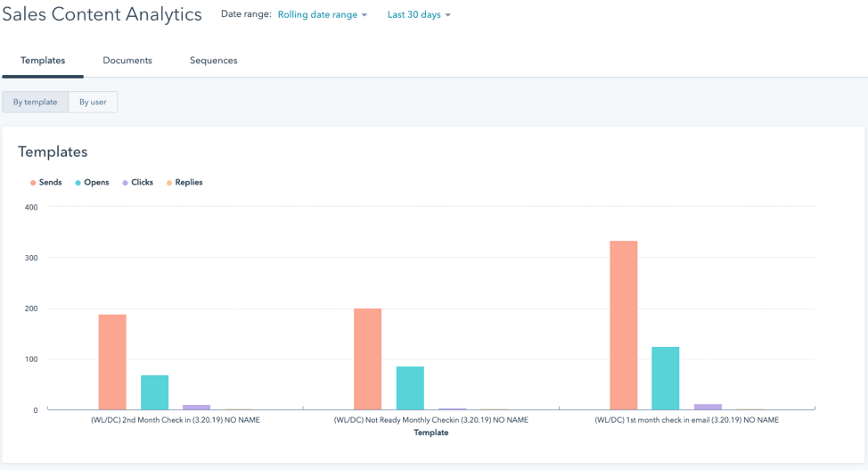Go to the Sequences tab

point(213,61)
